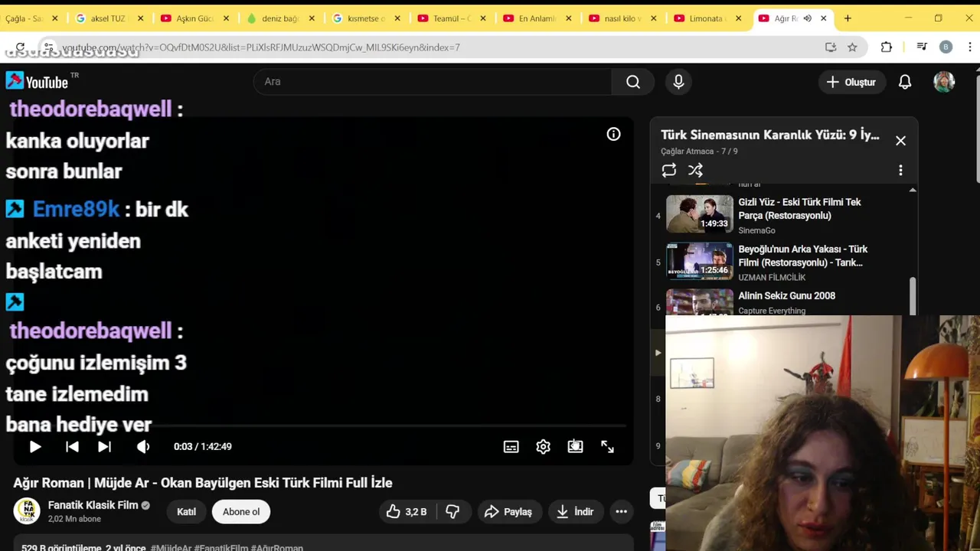Play the Ağır Roman video

[x=35, y=447]
